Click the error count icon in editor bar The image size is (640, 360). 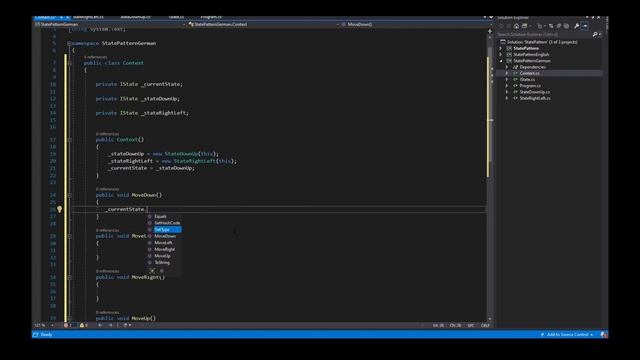click(66, 325)
